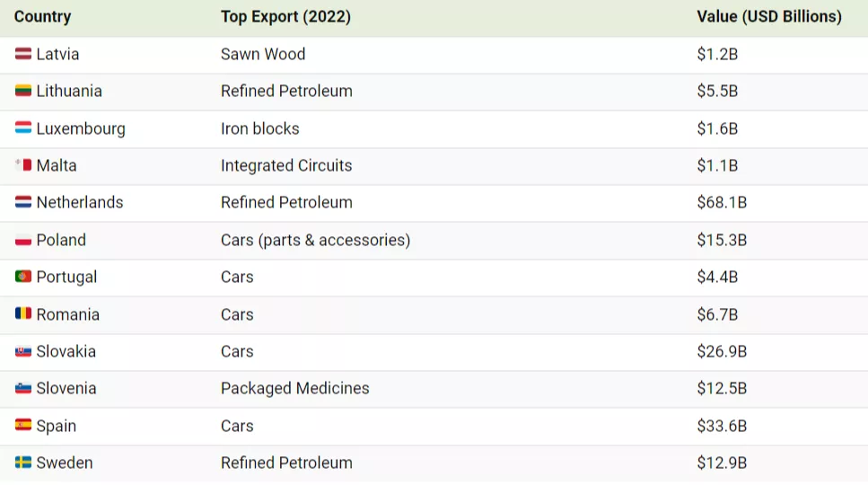Image resolution: width=868 pixels, height=485 pixels.
Task: Click the Value (USD Billions) header
Action: 768,17
